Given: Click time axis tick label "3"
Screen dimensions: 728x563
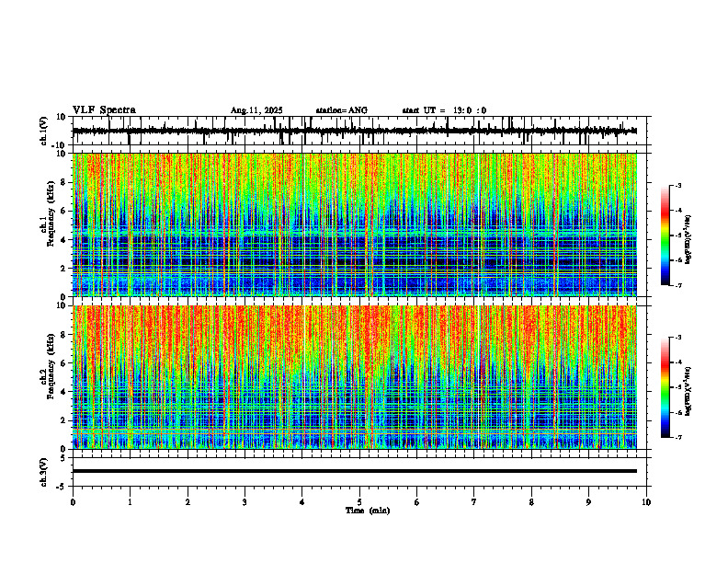Looking at the screenshot, I should coord(245,502).
